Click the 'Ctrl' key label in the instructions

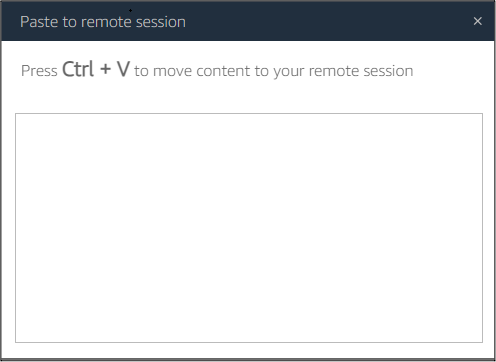78,69
